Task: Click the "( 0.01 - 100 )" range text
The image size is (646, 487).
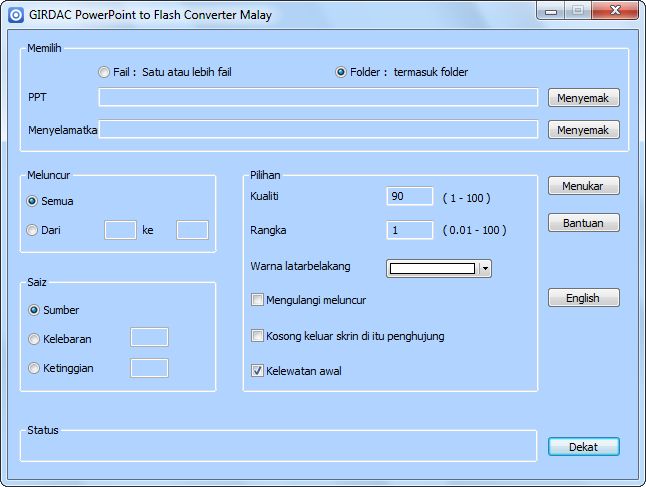Action: coord(475,230)
